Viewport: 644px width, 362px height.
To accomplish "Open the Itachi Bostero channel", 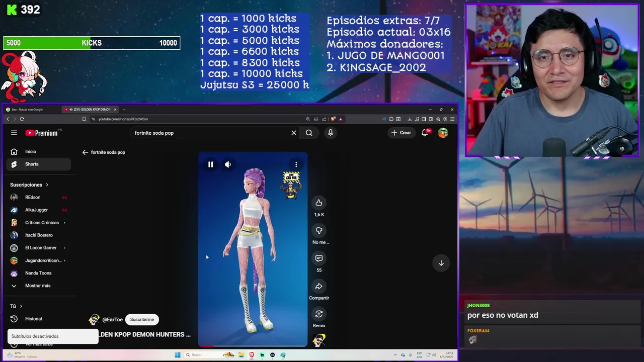I will (x=39, y=235).
